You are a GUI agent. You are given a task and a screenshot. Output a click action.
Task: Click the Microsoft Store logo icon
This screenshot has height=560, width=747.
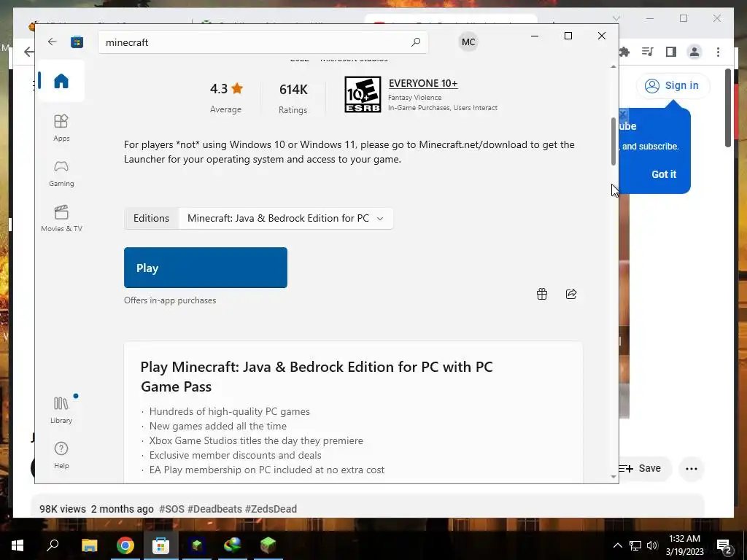[77, 42]
